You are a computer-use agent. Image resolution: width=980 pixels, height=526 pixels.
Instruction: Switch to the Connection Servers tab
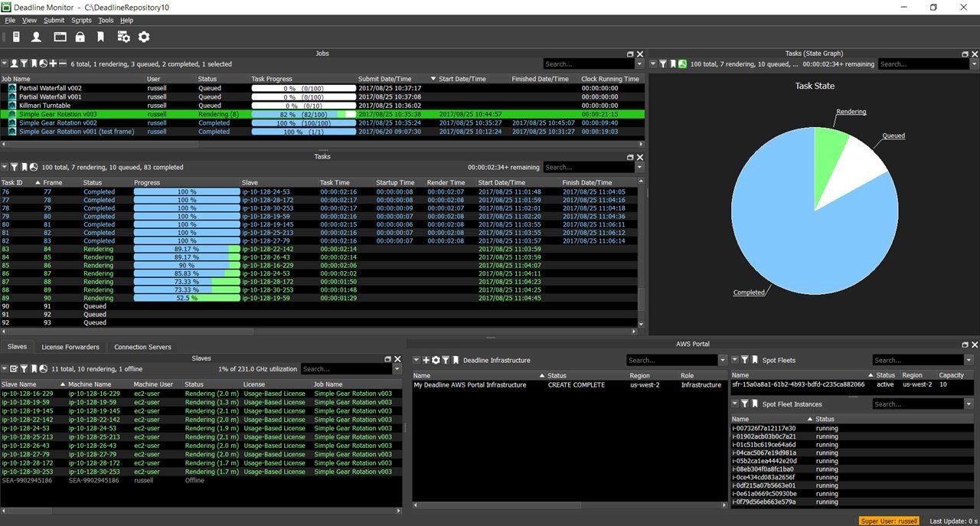pos(142,347)
